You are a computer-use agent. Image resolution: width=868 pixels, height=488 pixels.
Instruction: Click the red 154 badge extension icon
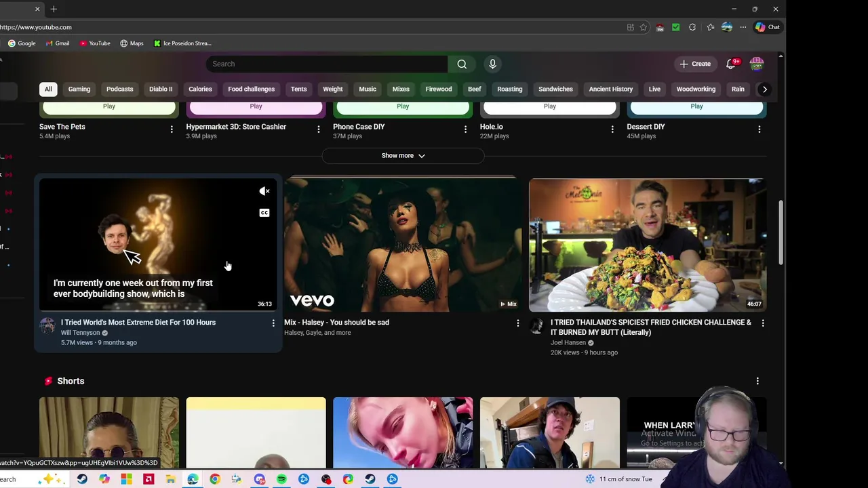[x=660, y=28]
